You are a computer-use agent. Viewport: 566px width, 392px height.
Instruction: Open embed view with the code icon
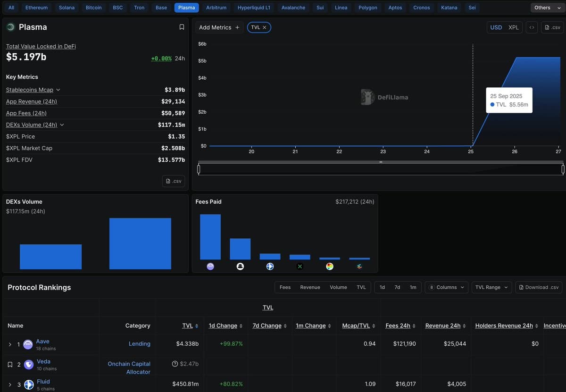532,27
